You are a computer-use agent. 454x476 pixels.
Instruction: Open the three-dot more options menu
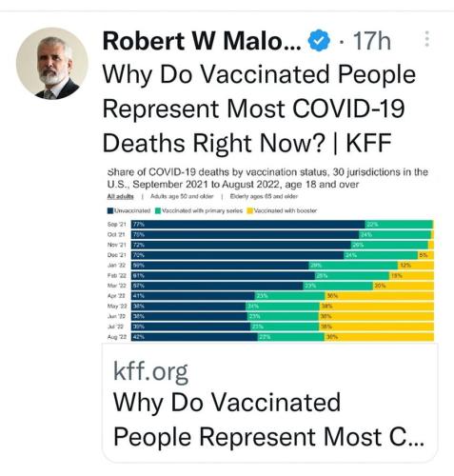pos(427,39)
